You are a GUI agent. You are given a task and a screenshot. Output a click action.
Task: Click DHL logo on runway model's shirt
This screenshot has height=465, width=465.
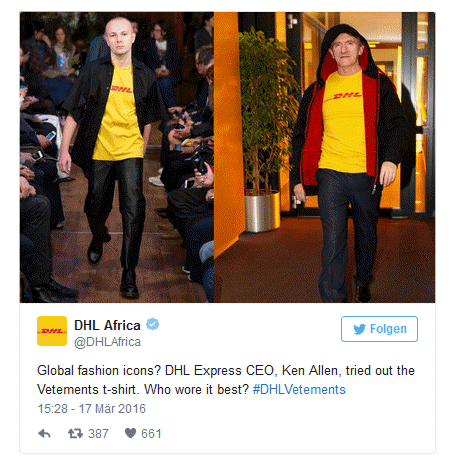[x=121, y=89]
